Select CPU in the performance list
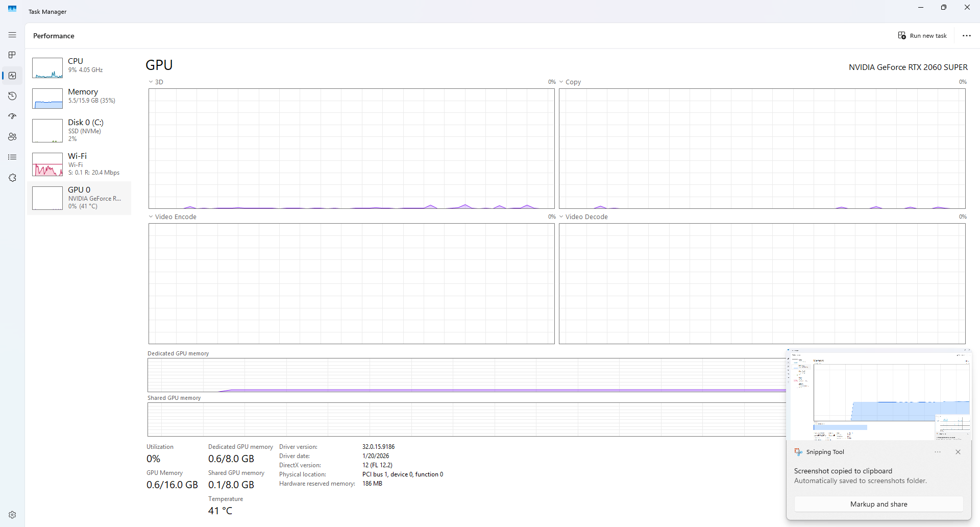The image size is (980, 527). pos(79,67)
